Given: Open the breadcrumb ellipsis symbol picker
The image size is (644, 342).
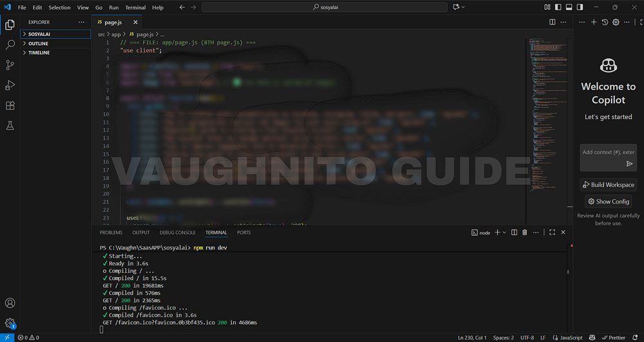Looking at the screenshot, I should click(x=162, y=35).
